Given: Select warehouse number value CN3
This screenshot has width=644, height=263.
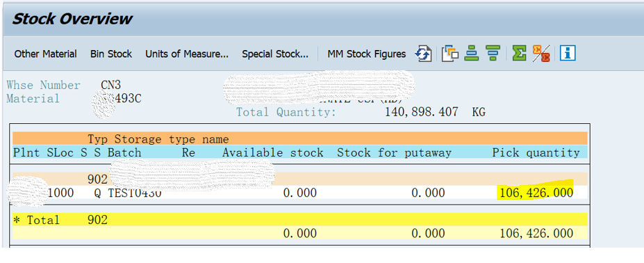Looking at the screenshot, I should (110, 85).
